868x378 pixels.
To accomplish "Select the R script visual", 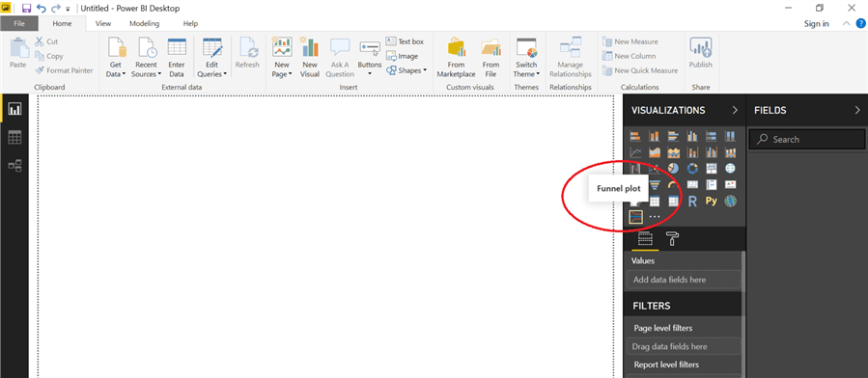I will click(692, 202).
